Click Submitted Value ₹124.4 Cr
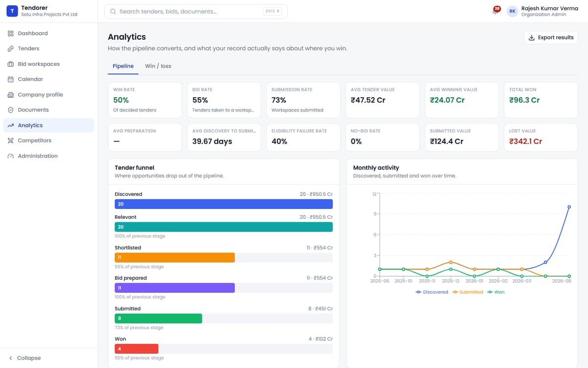The width and height of the screenshot is (588, 368). click(447, 141)
